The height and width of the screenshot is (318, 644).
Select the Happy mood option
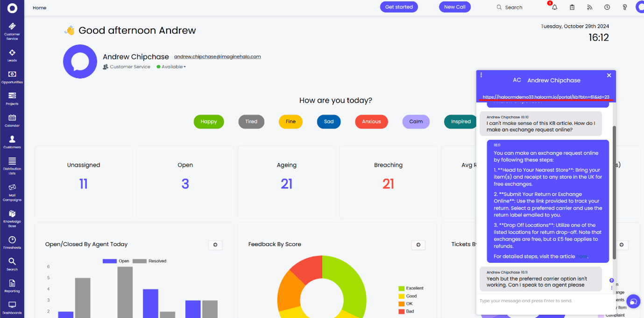coord(209,122)
